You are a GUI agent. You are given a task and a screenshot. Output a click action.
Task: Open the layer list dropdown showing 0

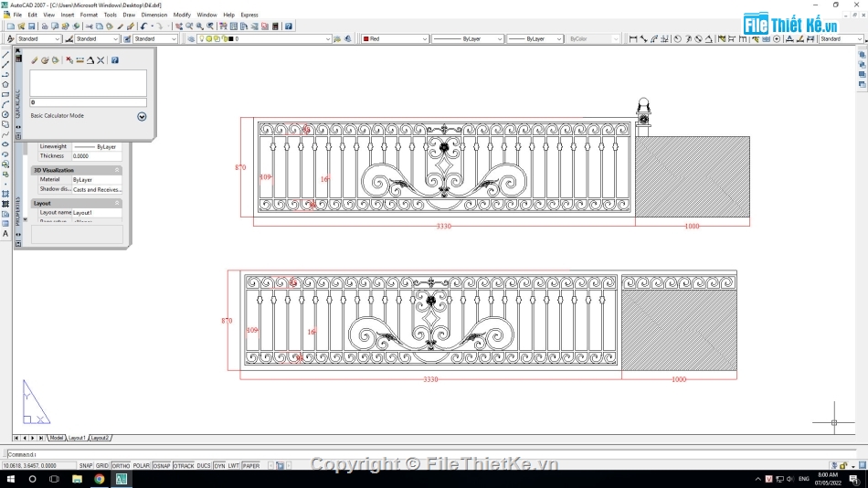point(264,38)
